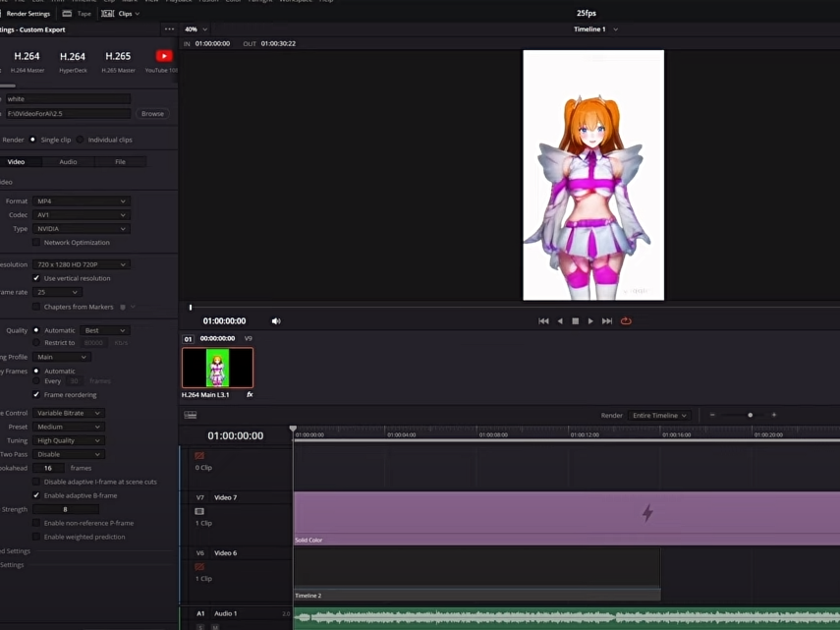Open the Tuning High Quality dropdown
This screenshot has height=630, width=840.
click(x=69, y=440)
